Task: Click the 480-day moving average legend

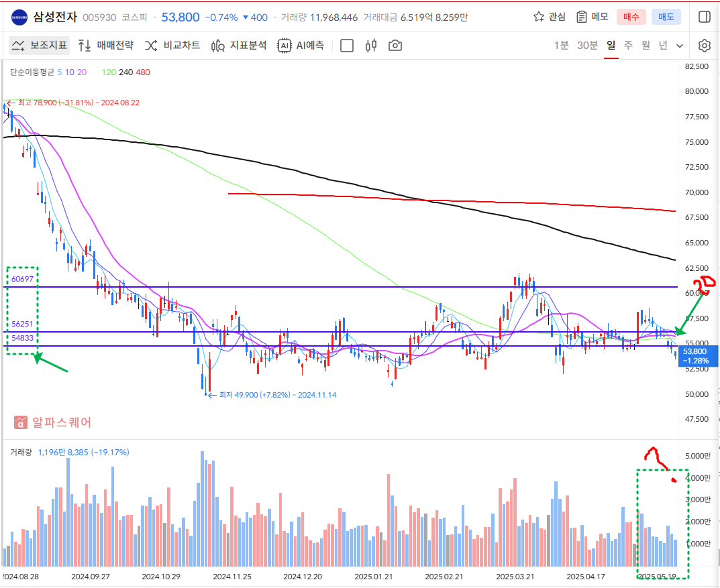Action: tap(143, 72)
